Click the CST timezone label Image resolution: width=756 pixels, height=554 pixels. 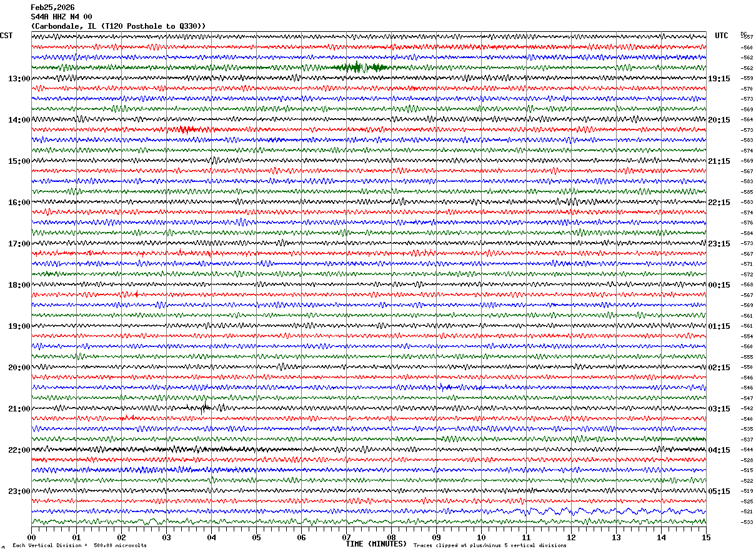click(x=6, y=36)
